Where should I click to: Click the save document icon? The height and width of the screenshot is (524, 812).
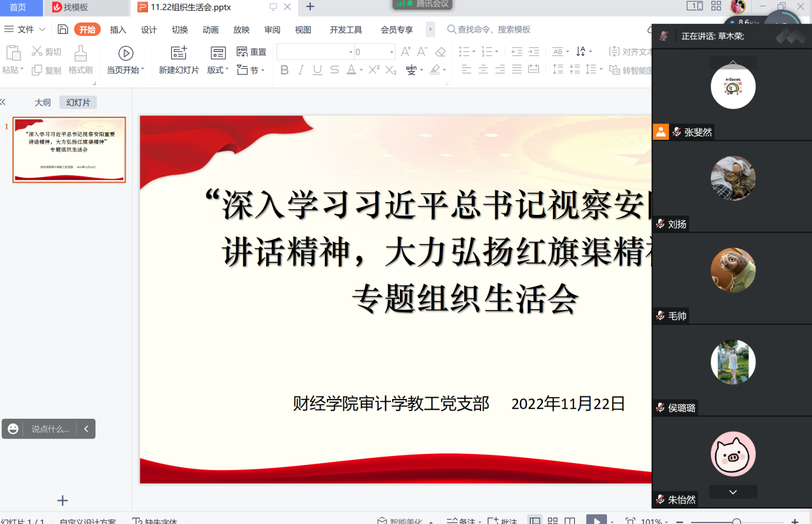(x=63, y=30)
